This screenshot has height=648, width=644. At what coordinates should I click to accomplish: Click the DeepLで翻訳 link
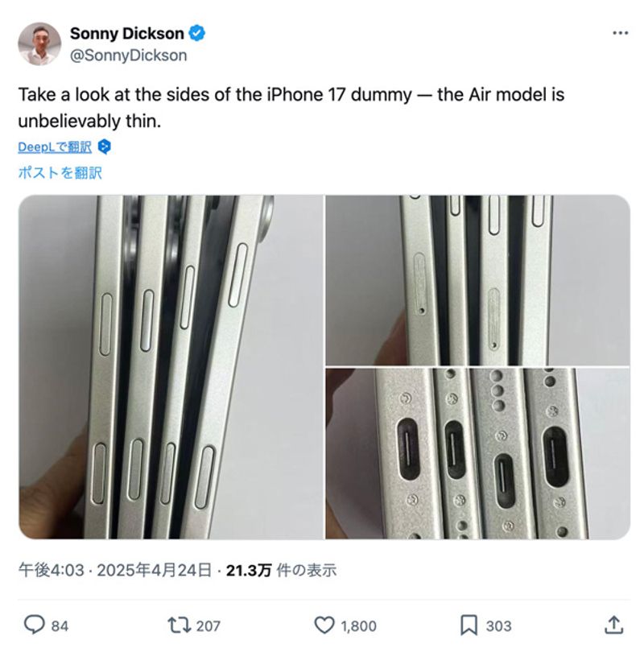(55, 147)
